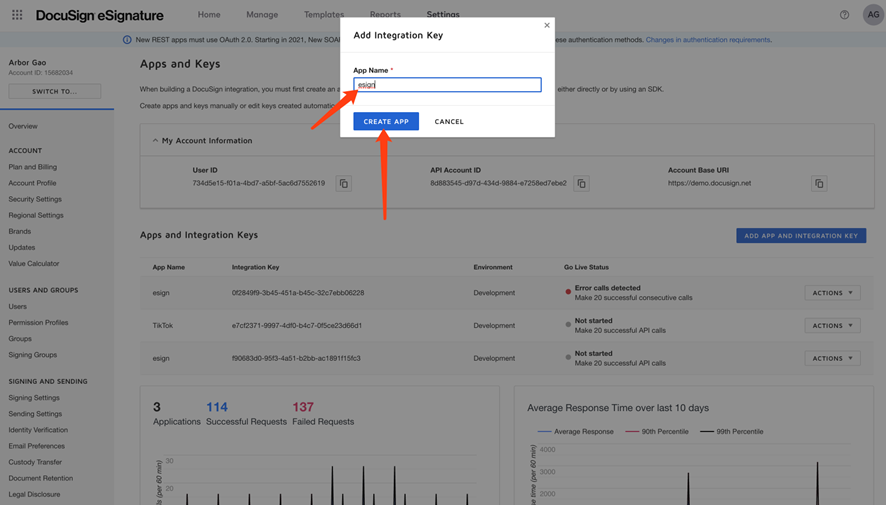Viewport: 886px width, 505px height.
Task: Open Document Retention in sidebar
Action: (x=41, y=478)
